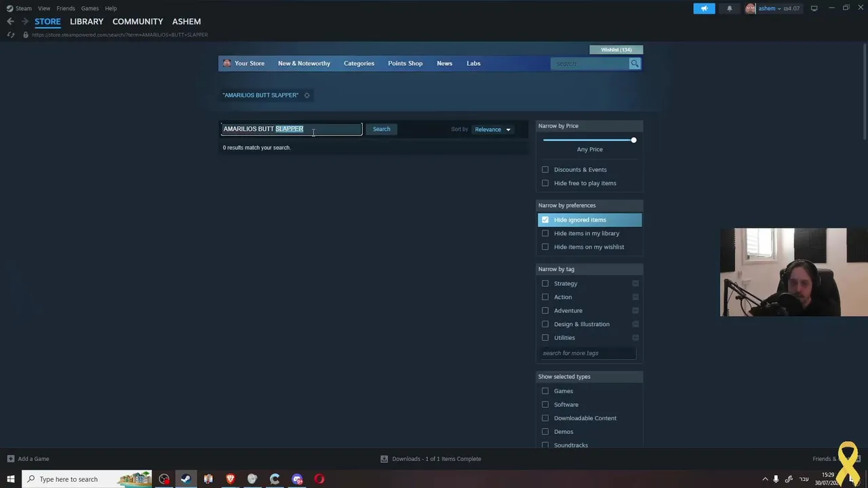Viewport: 868px width, 488px height.
Task: Exclude the Action tag
Action: click(x=635, y=297)
